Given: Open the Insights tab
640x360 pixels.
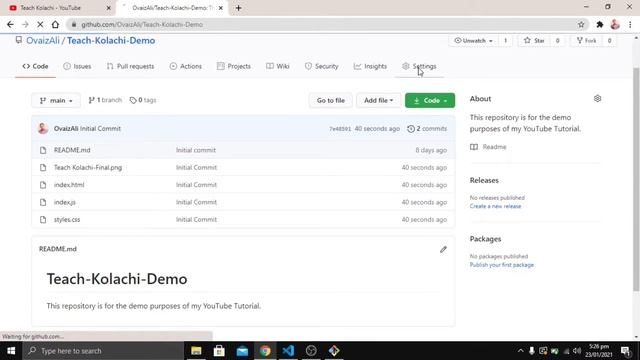Looking at the screenshot, I should tap(370, 66).
